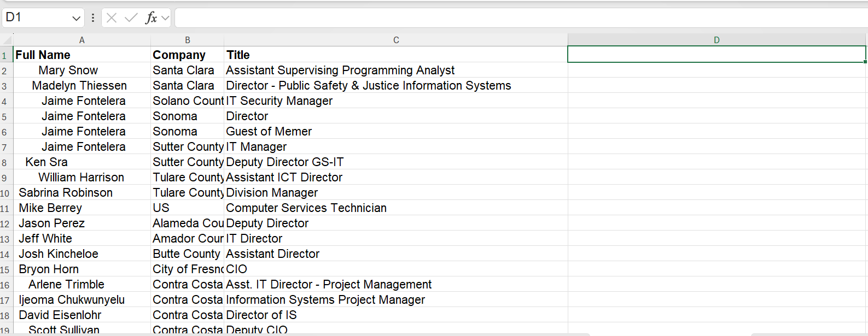This screenshot has width=868, height=336.
Task: Click the Cancel X icon in formula bar
Action: pyautogui.click(x=112, y=18)
